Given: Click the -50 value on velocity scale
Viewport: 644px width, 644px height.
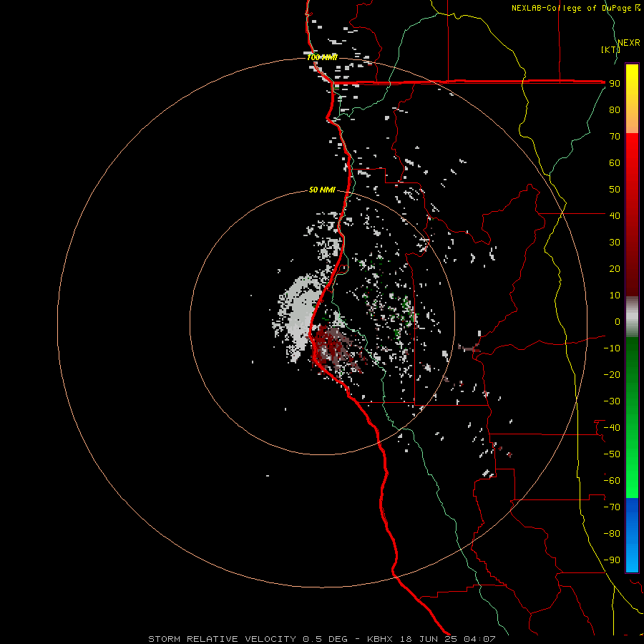Looking at the screenshot, I should (x=612, y=454).
